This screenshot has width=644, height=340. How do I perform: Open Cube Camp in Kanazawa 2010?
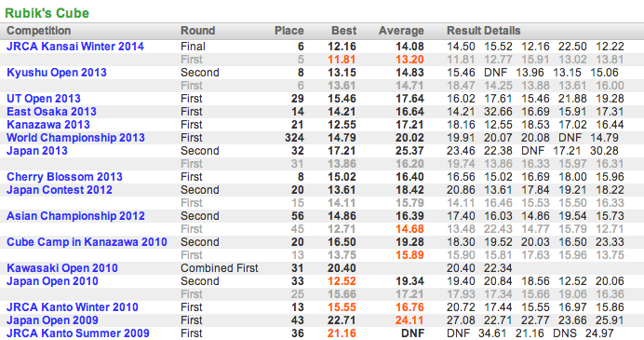(87, 242)
